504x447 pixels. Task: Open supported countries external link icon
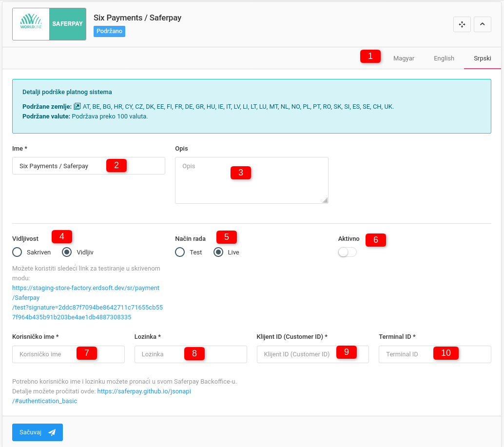click(77, 106)
